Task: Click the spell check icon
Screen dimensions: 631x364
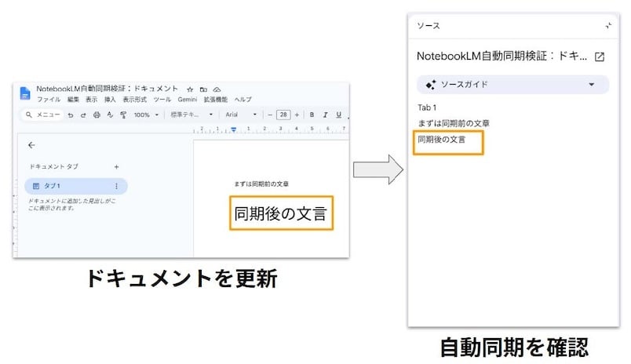Action: (110, 115)
